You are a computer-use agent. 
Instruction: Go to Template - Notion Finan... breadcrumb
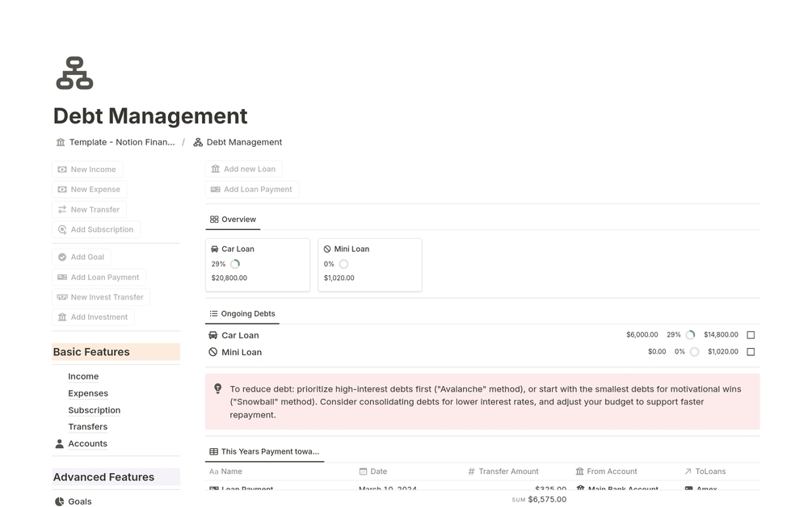[x=122, y=142]
